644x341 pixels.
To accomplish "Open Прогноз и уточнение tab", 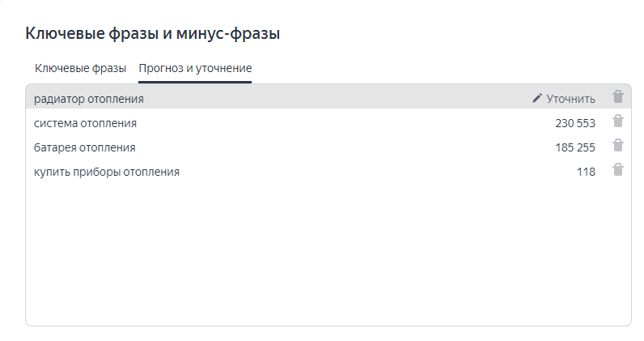I will pyautogui.click(x=195, y=68).
